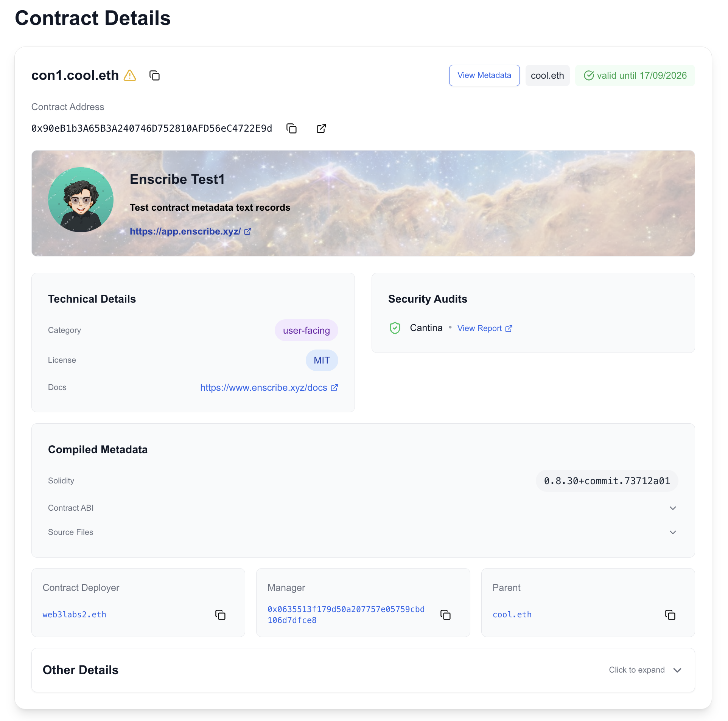Open the View Metadata dialog
728x721 pixels.
tap(484, 75)
